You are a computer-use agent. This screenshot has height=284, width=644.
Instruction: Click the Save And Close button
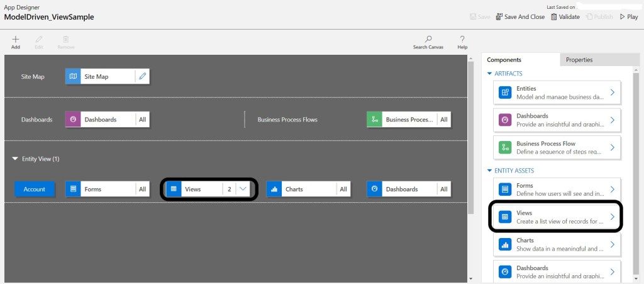click(x=520, y=17)
